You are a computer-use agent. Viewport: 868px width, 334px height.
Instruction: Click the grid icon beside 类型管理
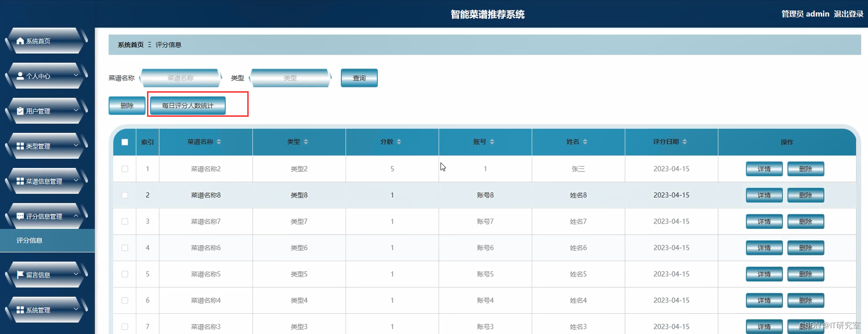coord(20,146)
